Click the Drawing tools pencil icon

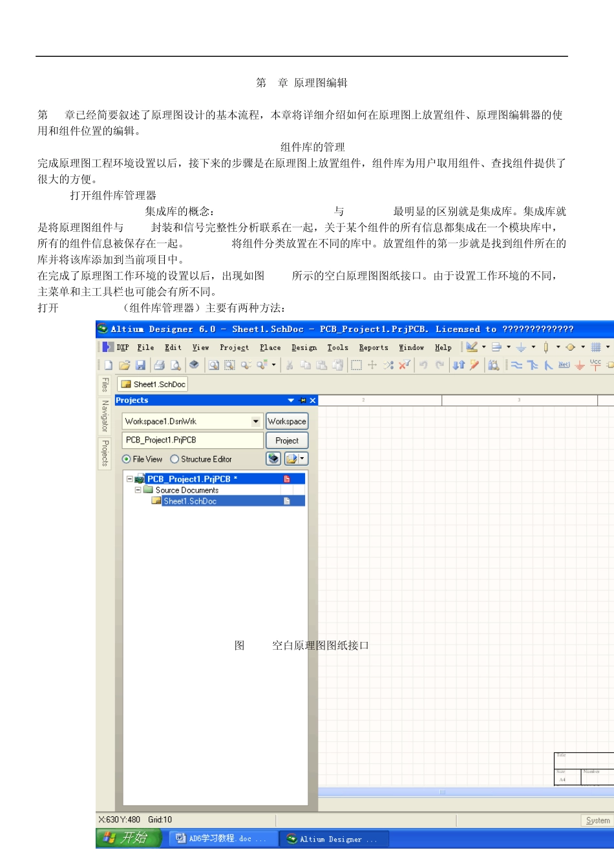[472, 347]
